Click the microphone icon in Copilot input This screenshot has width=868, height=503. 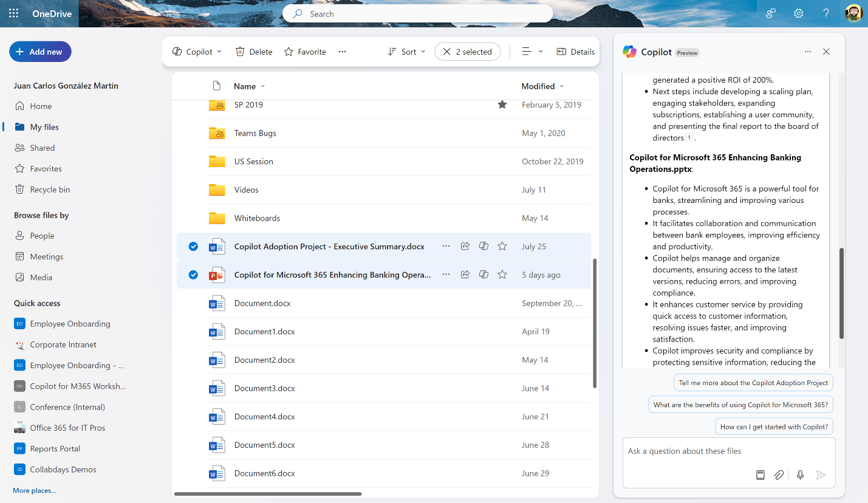pos(800,475)
